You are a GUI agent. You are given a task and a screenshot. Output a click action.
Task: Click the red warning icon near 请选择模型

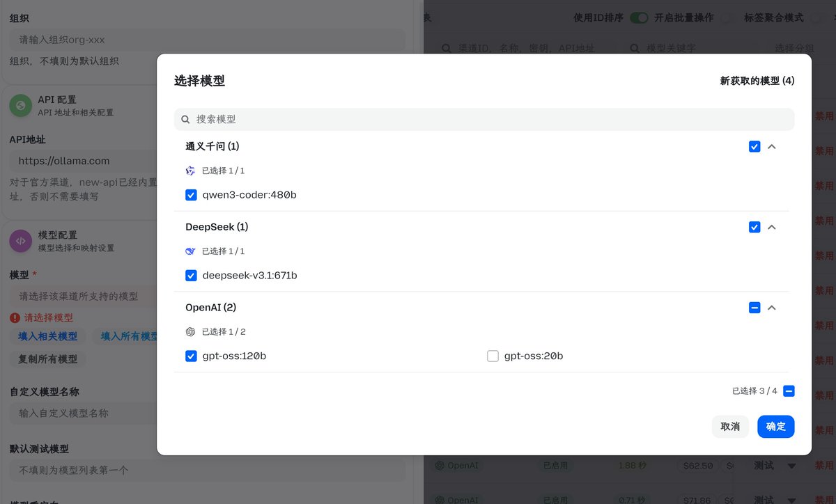(15, 317)
